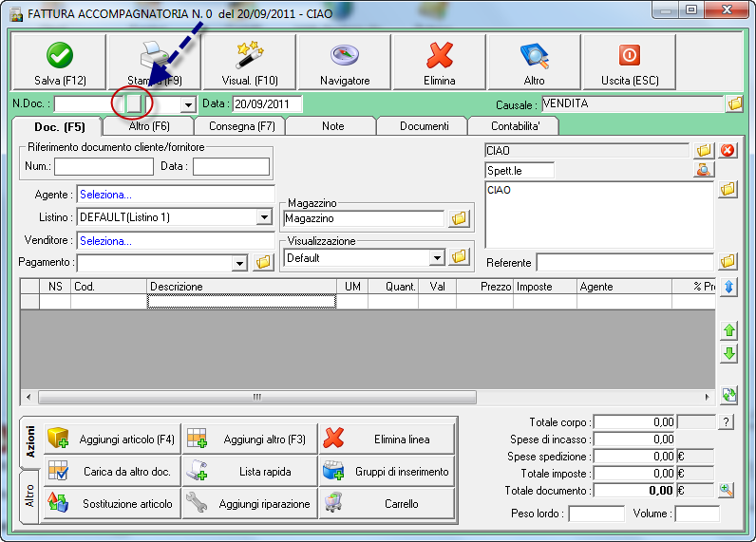Open the Altro magnifier menu

pyautogui.click(x=534, y=62)
